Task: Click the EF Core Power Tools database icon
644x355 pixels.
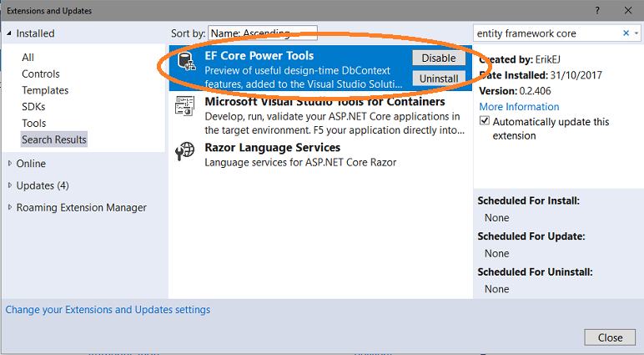Action: click(x=186, y=61)
